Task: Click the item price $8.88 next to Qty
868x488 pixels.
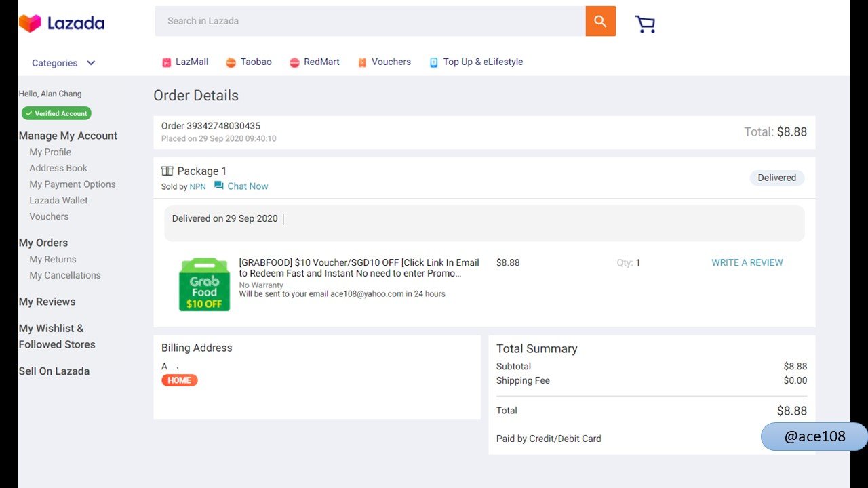Action: point(508,262)
